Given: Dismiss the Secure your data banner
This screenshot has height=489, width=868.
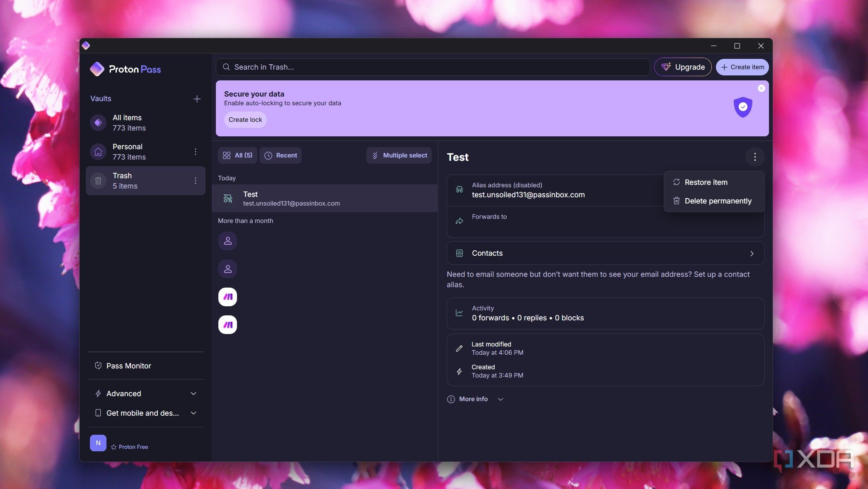Looking at the screenshot, I should pos(761,88).
